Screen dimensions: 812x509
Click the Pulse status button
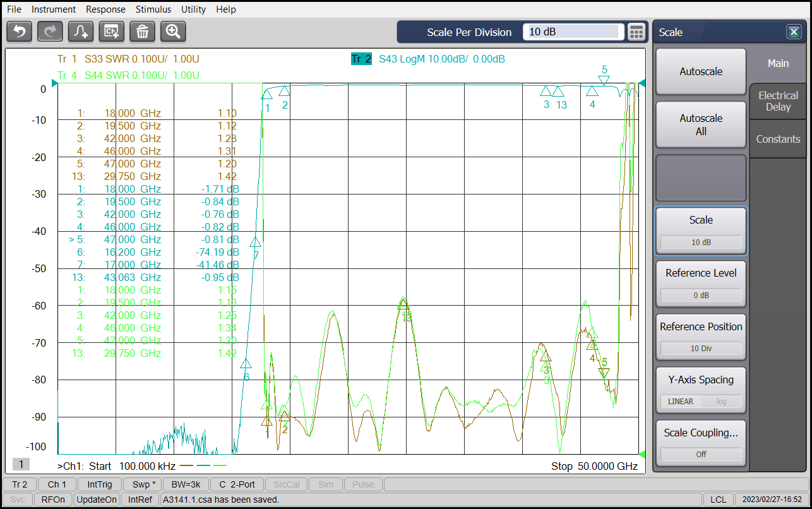363,484
